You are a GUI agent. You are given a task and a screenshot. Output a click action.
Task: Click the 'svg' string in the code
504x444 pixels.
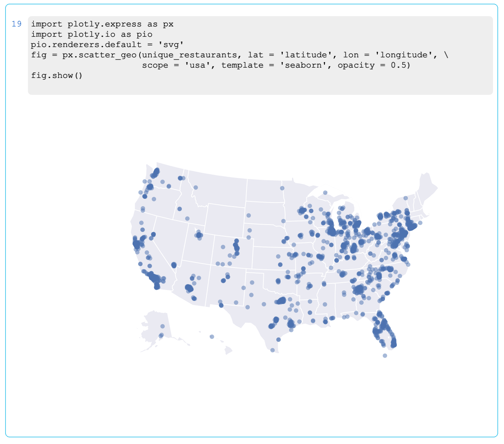[x=171, y=45]
